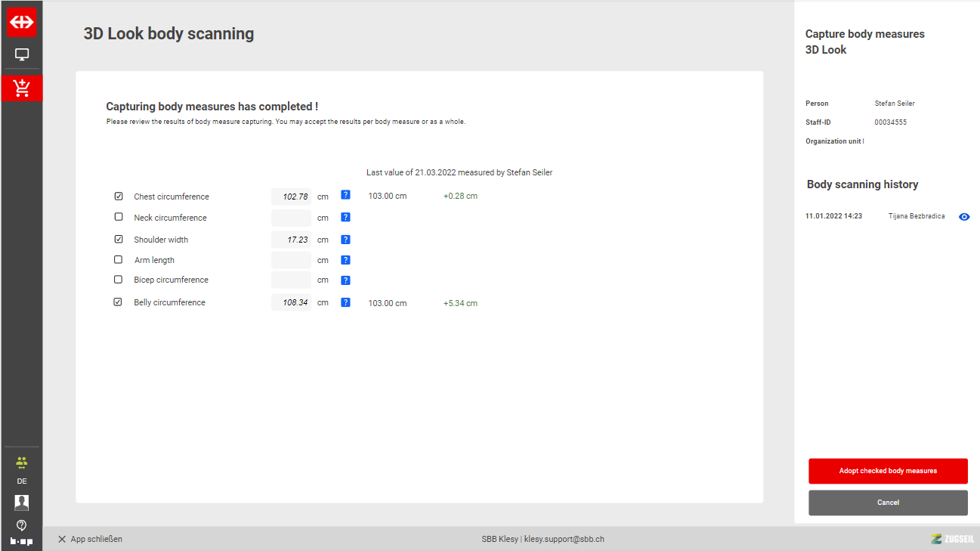Open the monitor dashboard icon
The width and height of the screenshot is (980, 551).
[x=22, y=54]
